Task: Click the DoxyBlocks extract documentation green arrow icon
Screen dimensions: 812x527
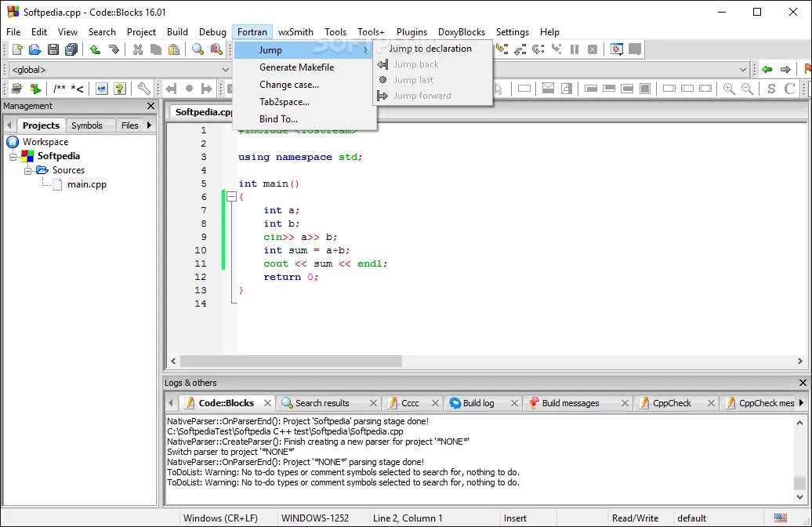Action: coord(35,89)
